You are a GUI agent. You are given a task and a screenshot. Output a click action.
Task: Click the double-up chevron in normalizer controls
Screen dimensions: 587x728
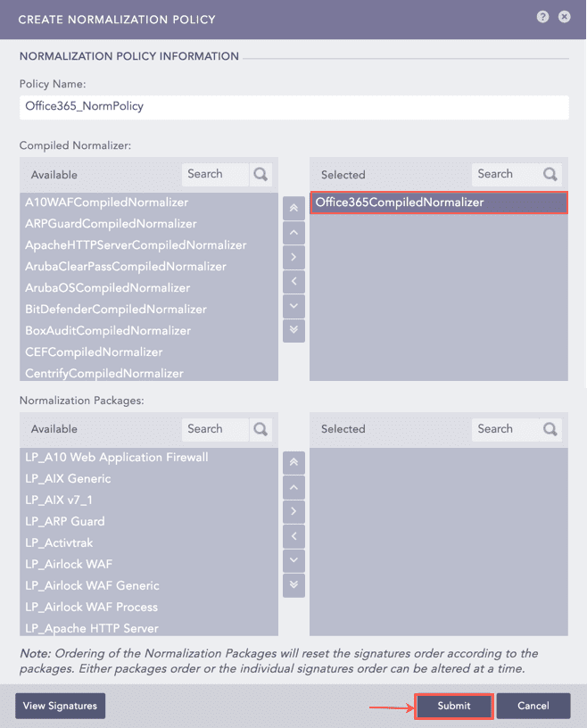click(x=293, y=208)
